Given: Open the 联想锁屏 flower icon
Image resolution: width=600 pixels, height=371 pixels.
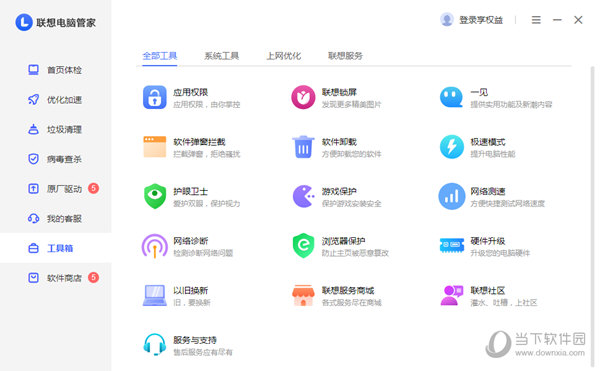Looking at the screenshot, I should 303,97.
